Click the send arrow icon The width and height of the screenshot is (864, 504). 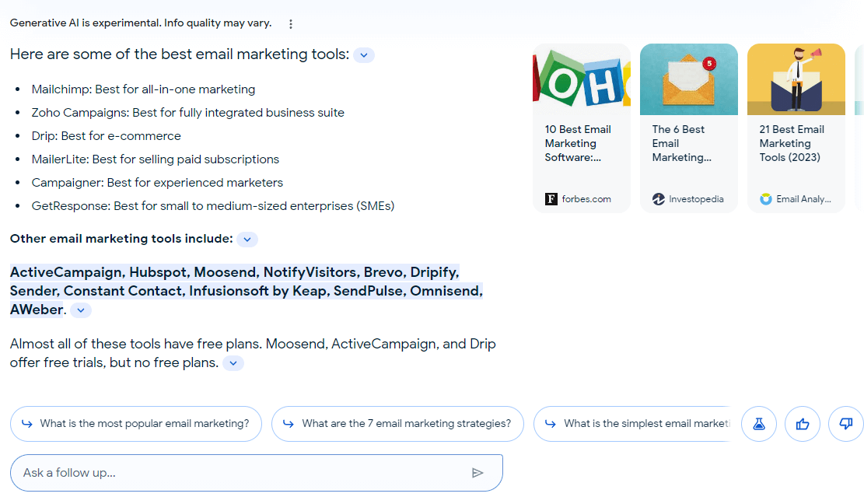477,473
